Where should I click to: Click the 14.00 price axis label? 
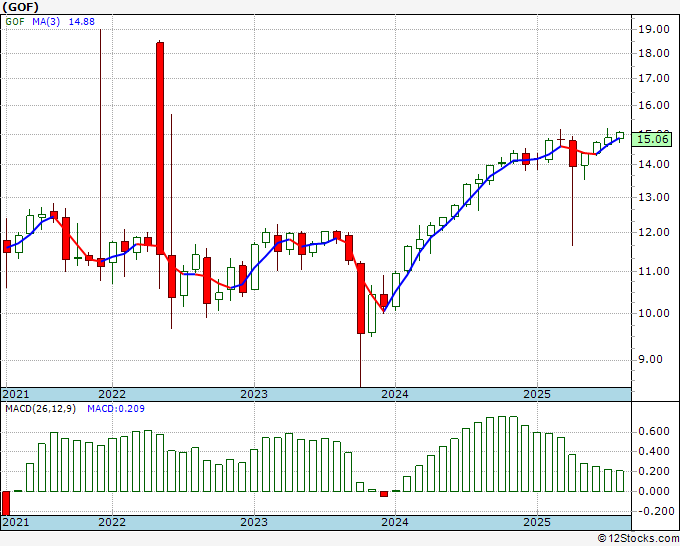654,164
